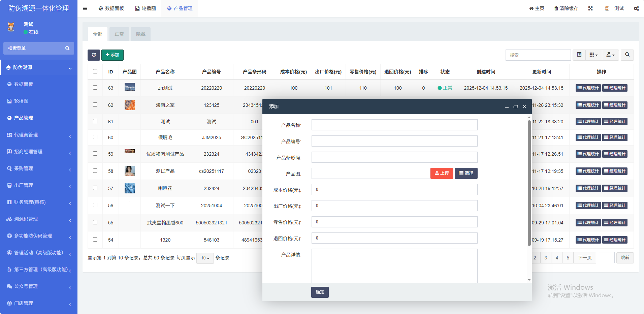644x314 pixels.
Task: Click the magnifier in sidebar menu search
Action: [67, 48]
